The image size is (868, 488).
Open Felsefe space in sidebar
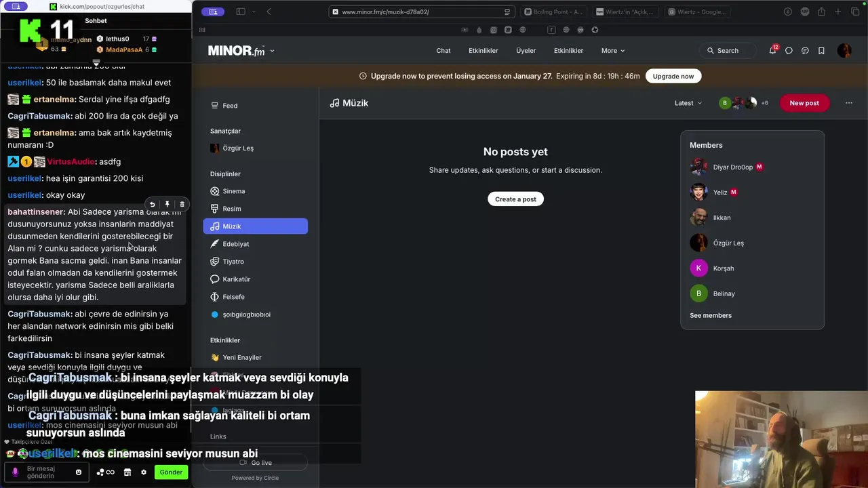point(255,297)
